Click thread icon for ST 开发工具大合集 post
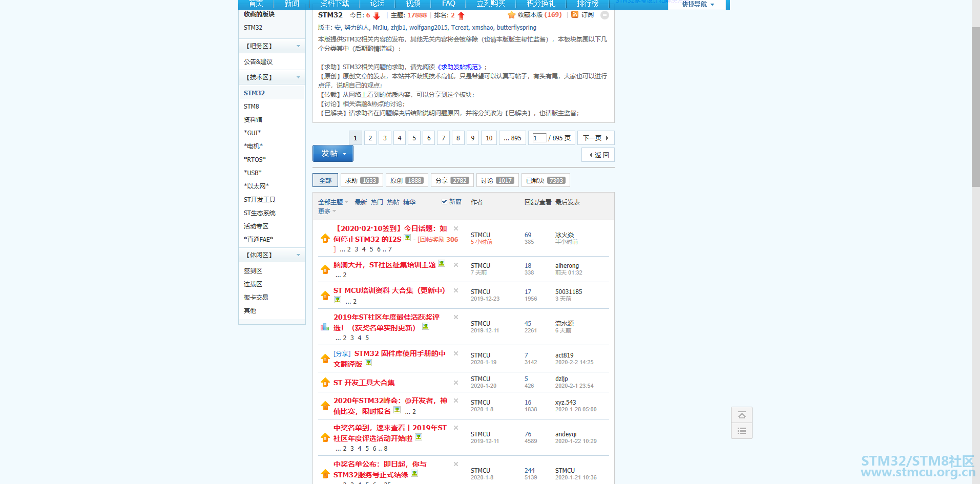 (x=325, y=382)
